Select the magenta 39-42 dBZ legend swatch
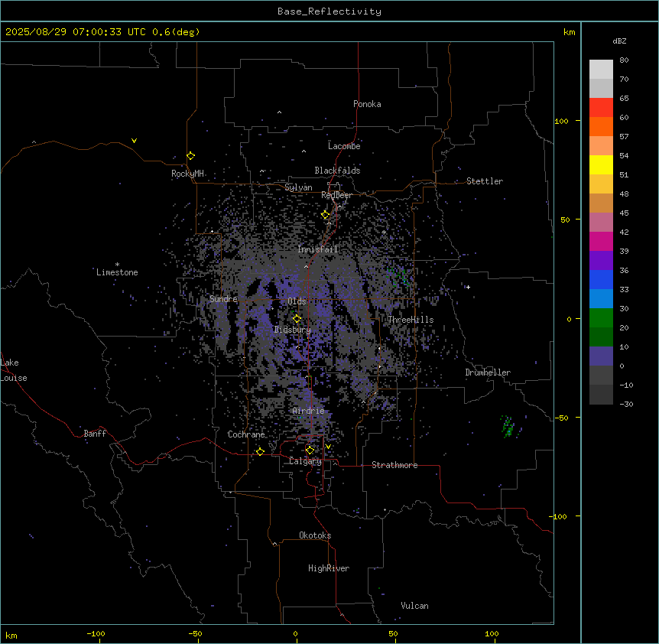The image size is (659, 644). (x=601, y=241)
